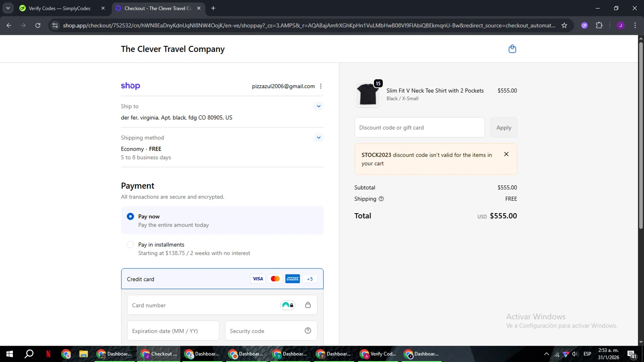Apply the discount code
This screenshot has width=644, height=362.
tap(504, 127)
